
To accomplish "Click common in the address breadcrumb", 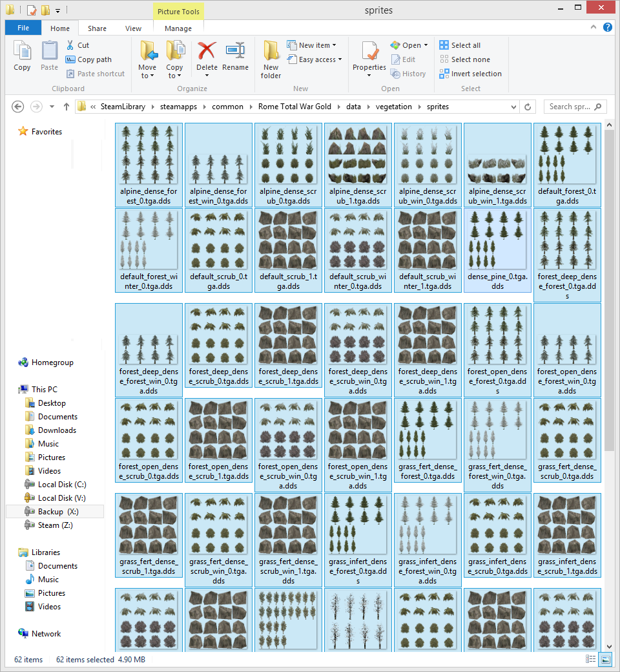I will point(227,107).
